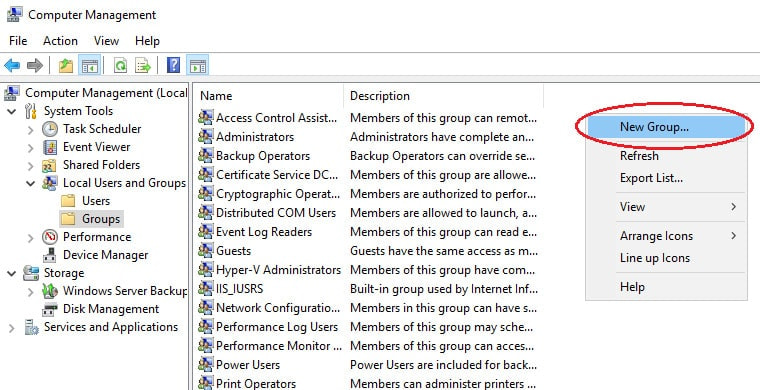The image size is (760, 390).
Task: Select the Distributed COM Users row
Action: pyautogui.click(x=368, y=213)
